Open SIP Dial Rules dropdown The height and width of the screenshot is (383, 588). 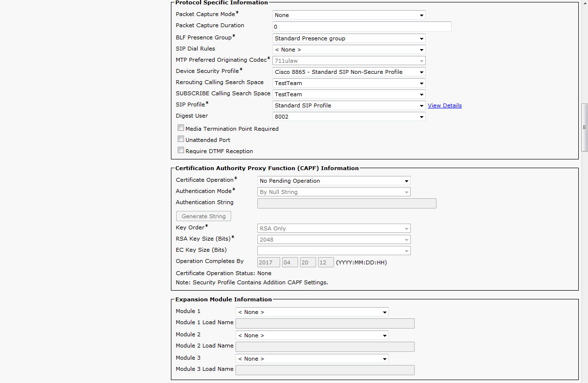(349, 50)
